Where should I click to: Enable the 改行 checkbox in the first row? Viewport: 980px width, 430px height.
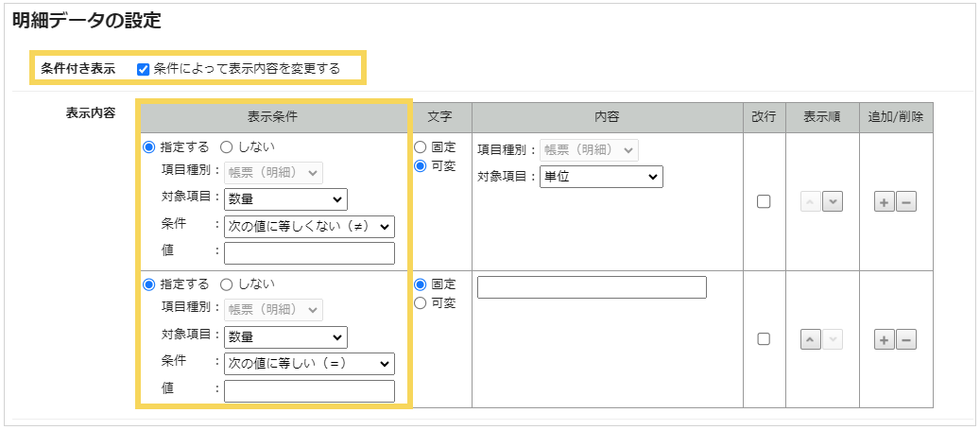[x=764, y=201]
